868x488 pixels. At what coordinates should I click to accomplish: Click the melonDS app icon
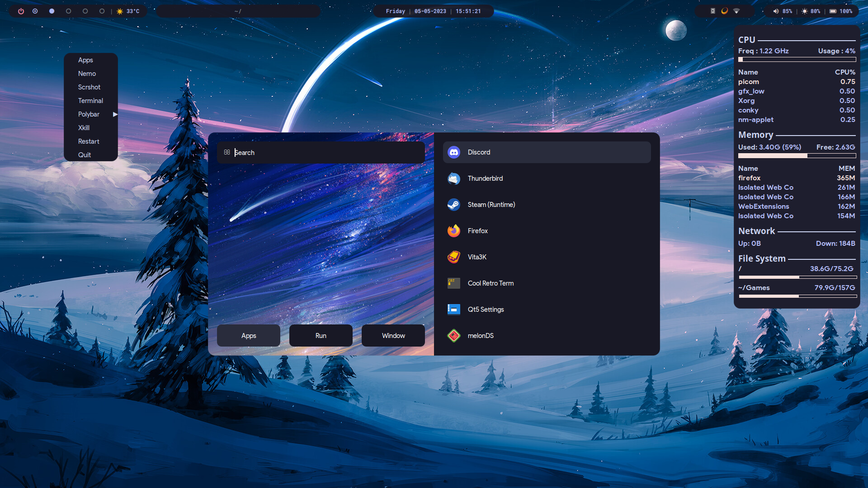coord(454,336)
